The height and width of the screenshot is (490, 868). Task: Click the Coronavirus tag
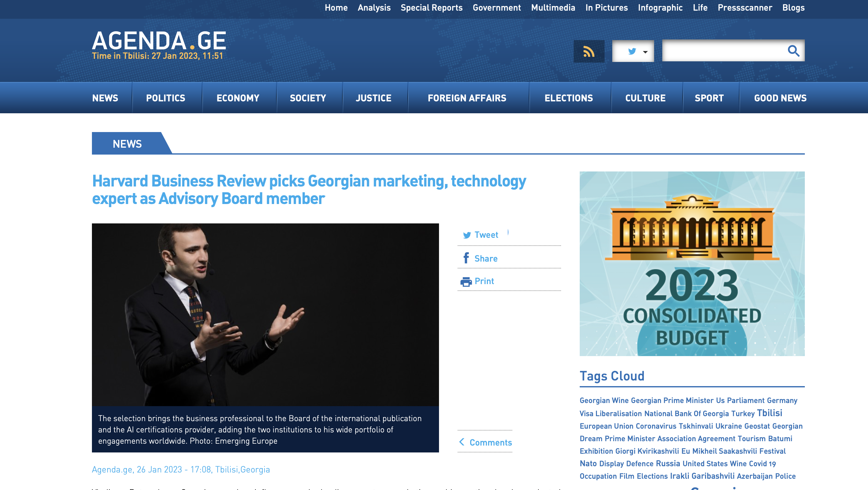[656, 426]
